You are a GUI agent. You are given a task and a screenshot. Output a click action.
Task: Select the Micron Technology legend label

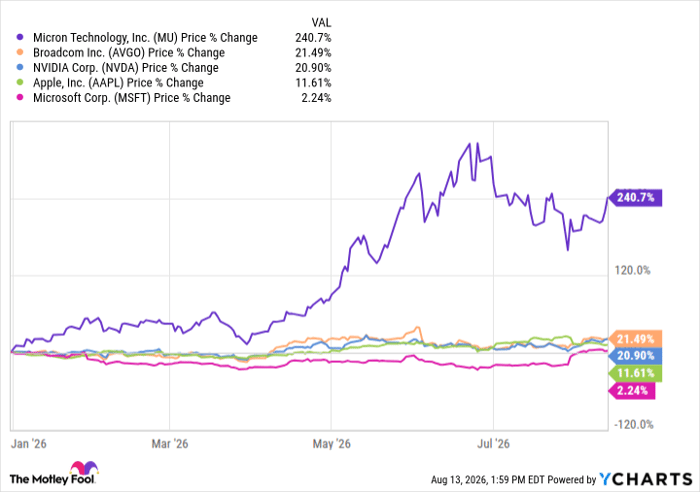tap(145, 38)
